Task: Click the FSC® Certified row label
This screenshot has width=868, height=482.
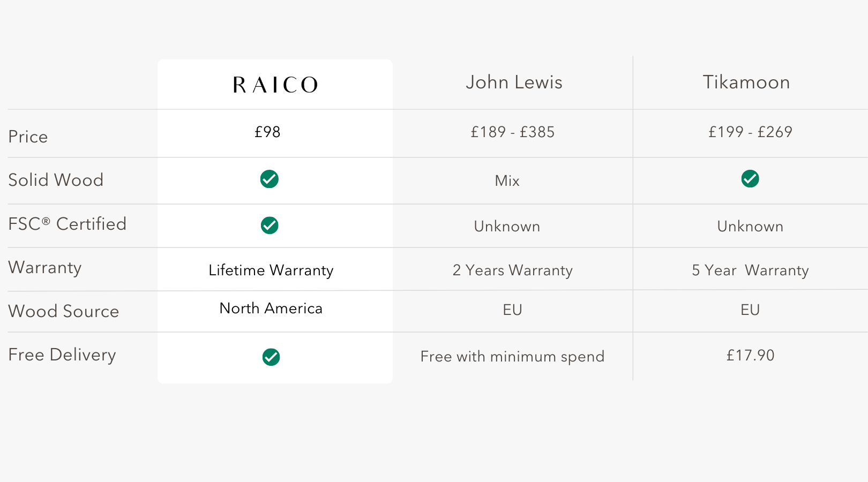Action: coord(68,224)
